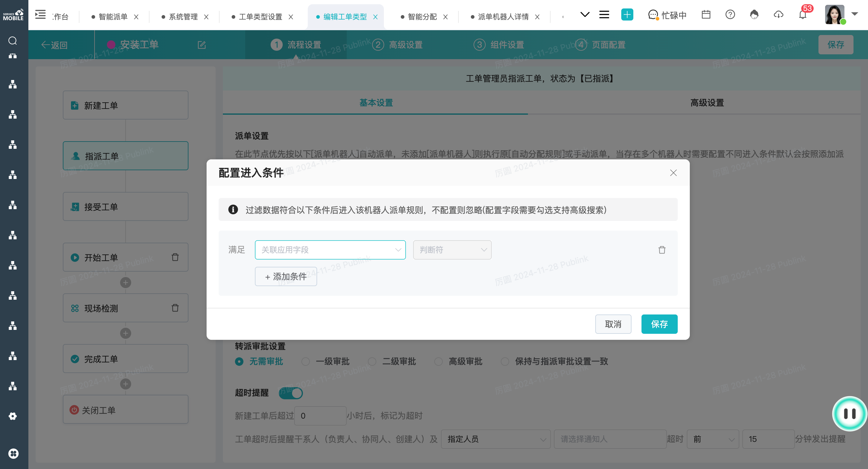Click the 返回 back link

point(55,45)
